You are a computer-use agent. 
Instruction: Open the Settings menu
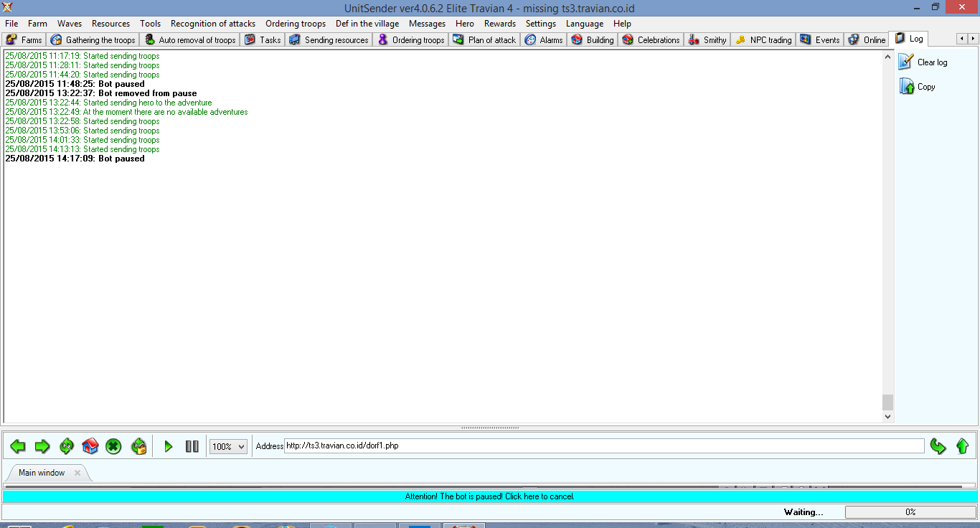point(541,24)
